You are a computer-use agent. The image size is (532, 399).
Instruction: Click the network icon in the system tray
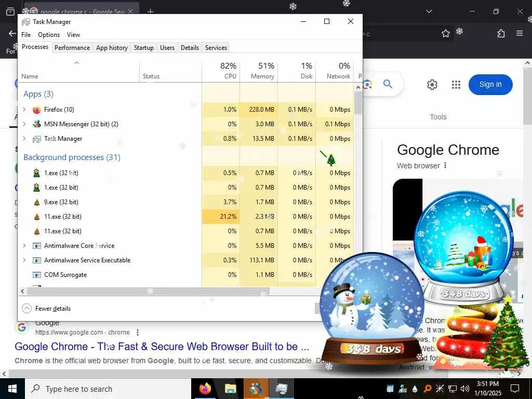[x=453, y=389]
